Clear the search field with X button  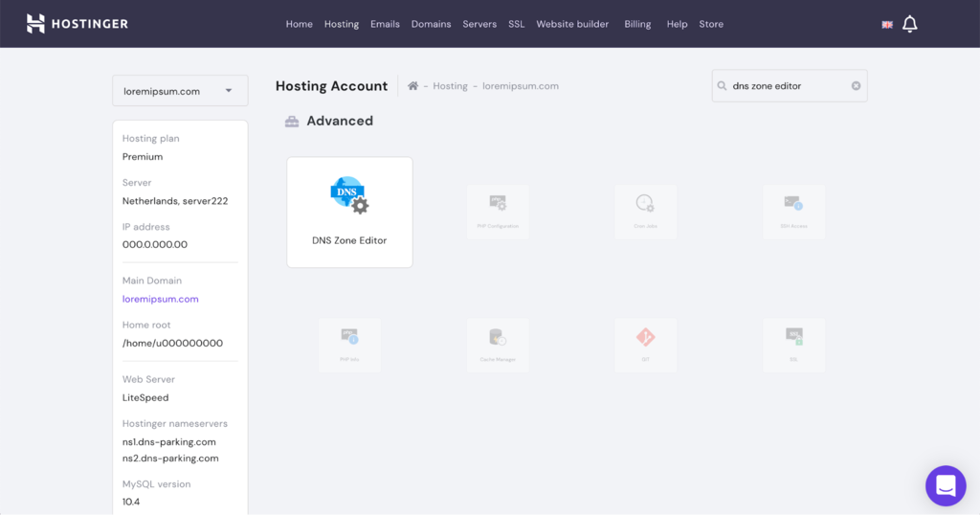point(856,86)
